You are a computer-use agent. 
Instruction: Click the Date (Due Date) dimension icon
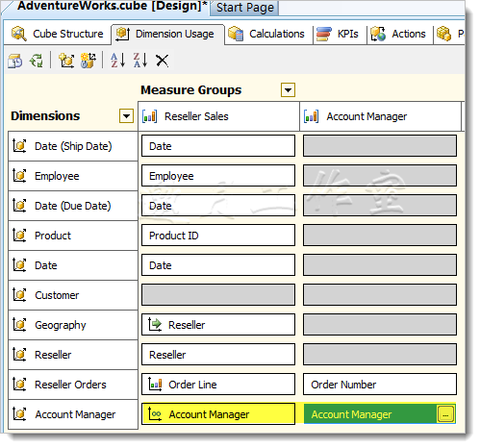(x=19, y=206)
